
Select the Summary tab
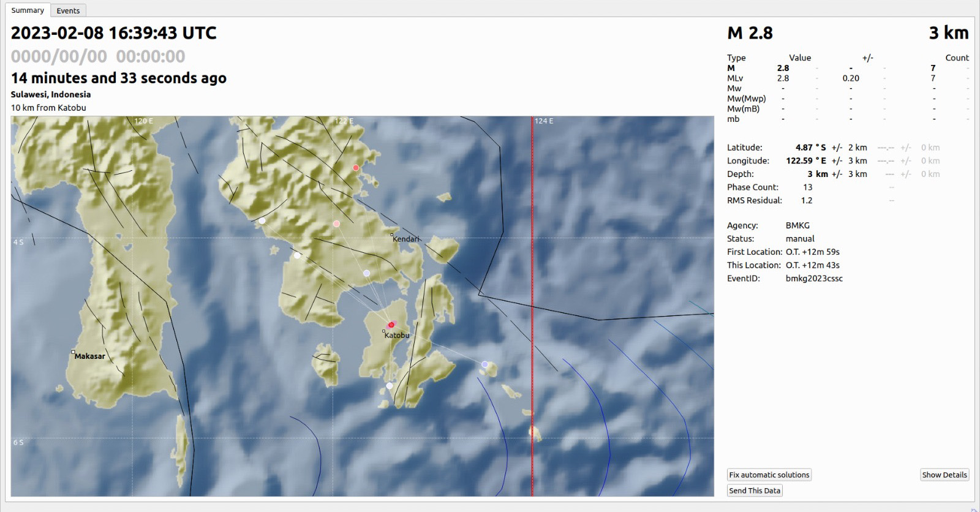[x=28, y=10]
